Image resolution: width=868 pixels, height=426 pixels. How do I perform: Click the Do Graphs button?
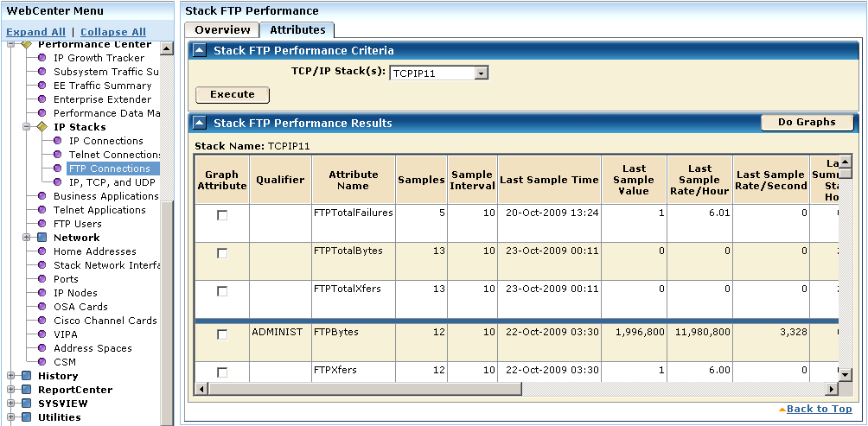(x=807, y=122)
